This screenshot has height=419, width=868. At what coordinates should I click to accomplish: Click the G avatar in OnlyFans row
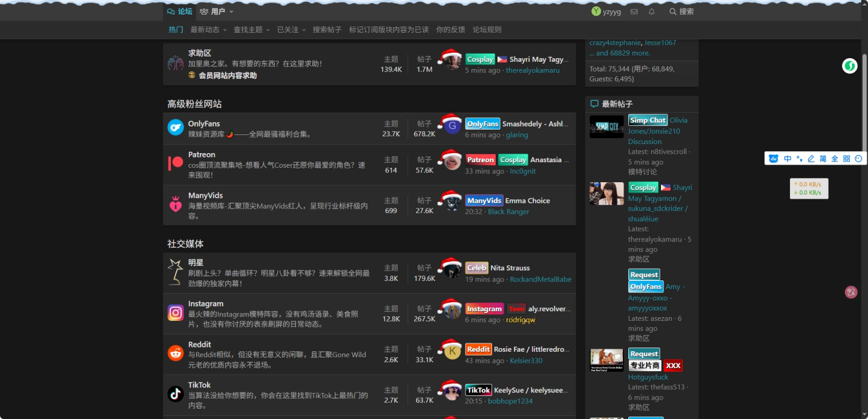point(453,127)
